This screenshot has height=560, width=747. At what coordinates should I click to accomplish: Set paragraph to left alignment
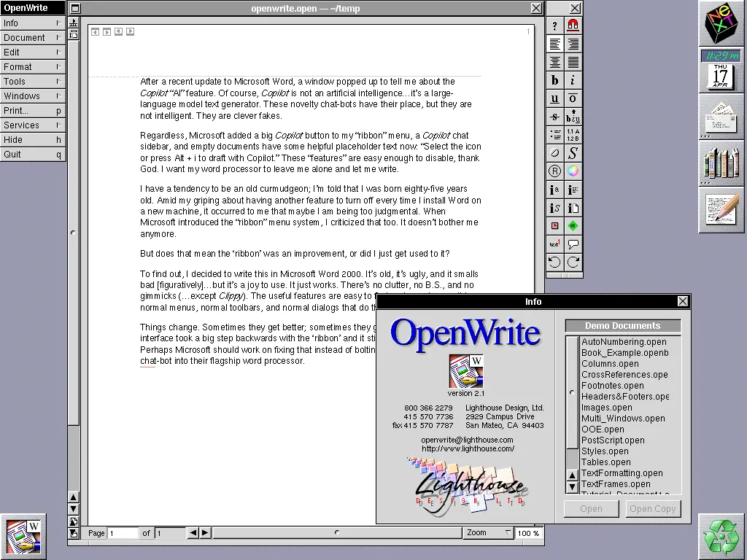(555, 44)
